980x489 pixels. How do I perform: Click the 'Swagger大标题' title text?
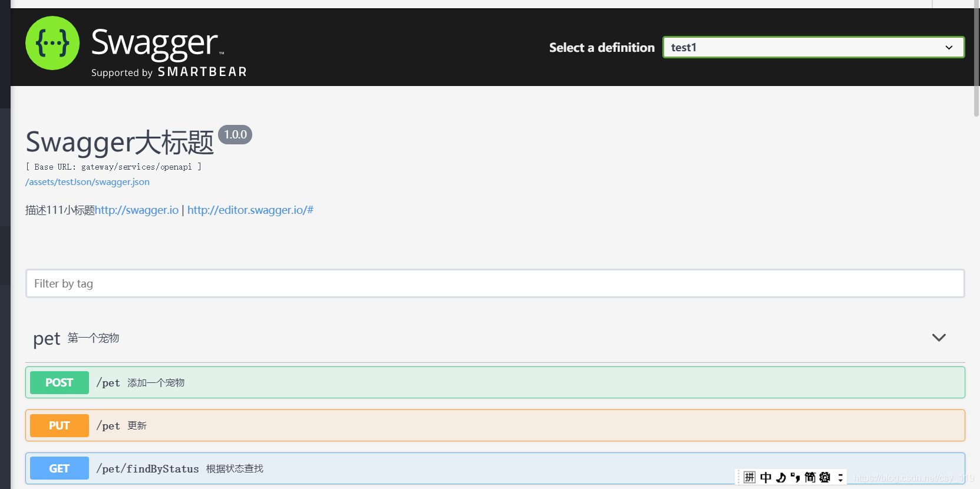pos(120,142)
